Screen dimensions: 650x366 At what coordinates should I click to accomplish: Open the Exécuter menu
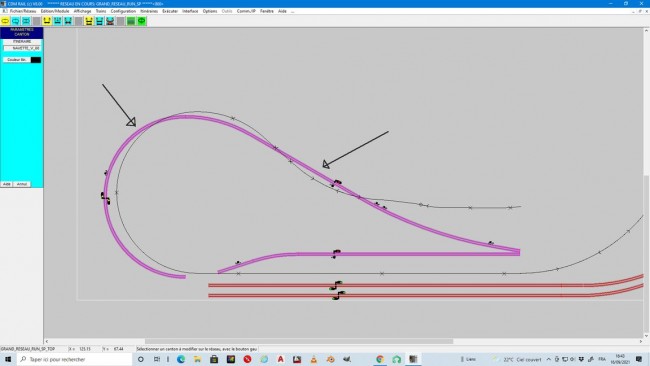170,11
